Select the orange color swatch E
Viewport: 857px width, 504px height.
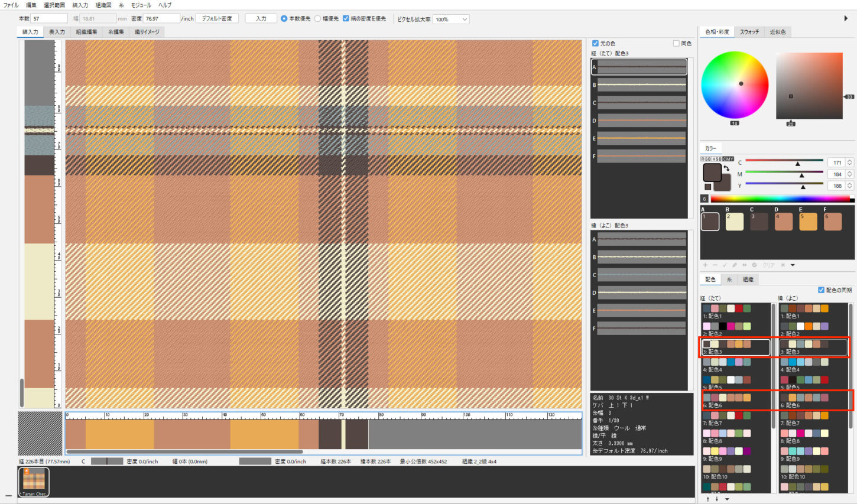(807, 221)
